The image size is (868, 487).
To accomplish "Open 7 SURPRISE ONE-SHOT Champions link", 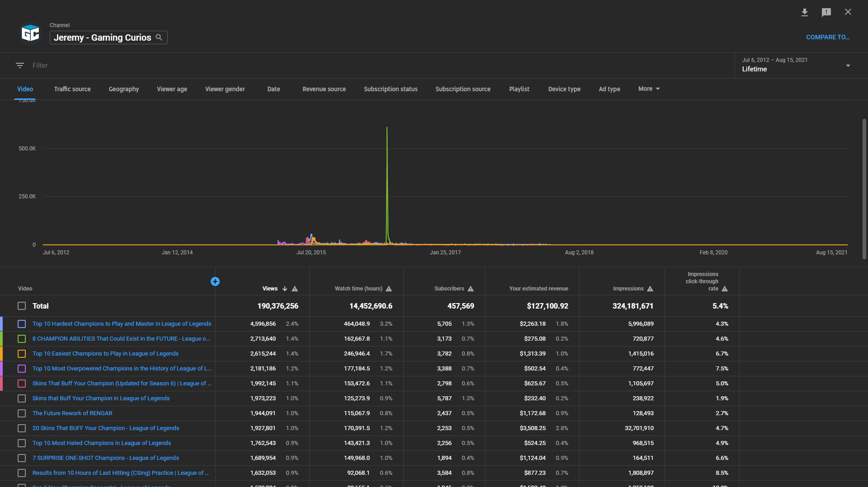I will click(x=106, y=458).
